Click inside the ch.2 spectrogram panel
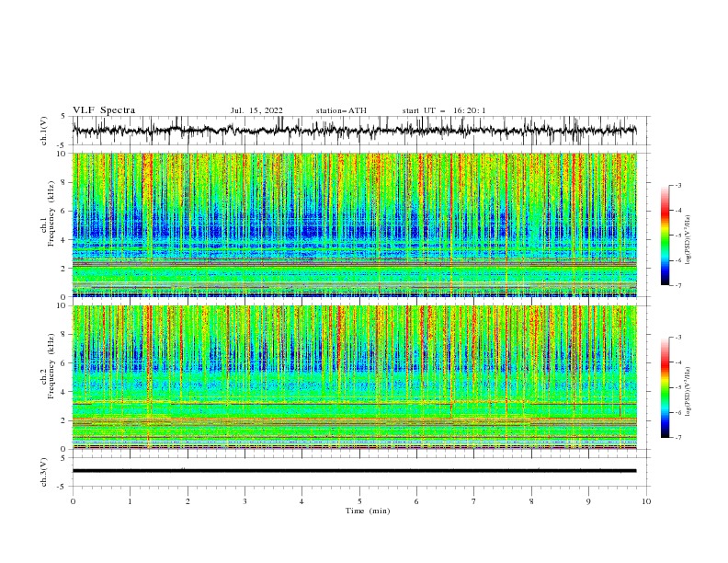The image size is (728, 563). point(354,377)
